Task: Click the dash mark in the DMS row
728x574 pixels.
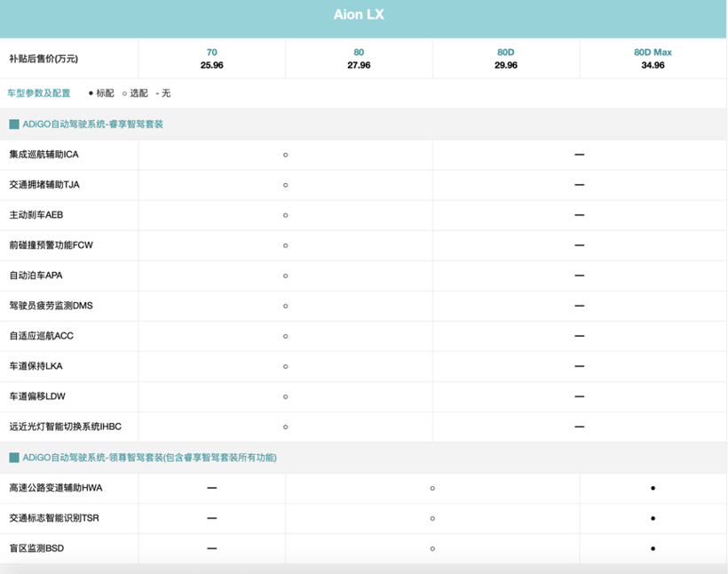Action: [x=580, y=306]
